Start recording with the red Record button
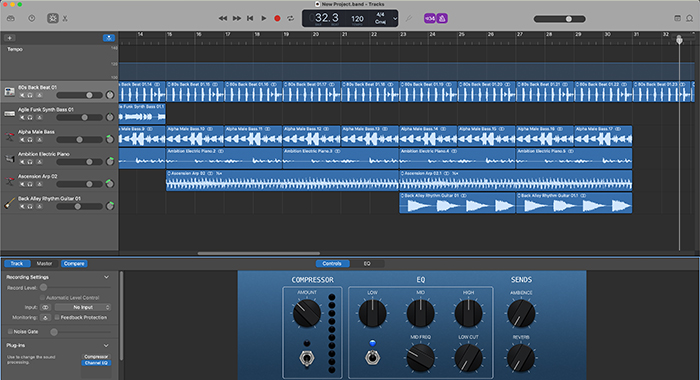This screenshot has width=700, height=380. coord(277,18)
